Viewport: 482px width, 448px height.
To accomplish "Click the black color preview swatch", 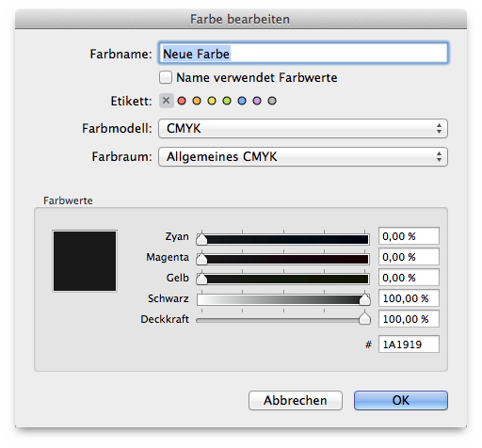I will click(85, 261).
